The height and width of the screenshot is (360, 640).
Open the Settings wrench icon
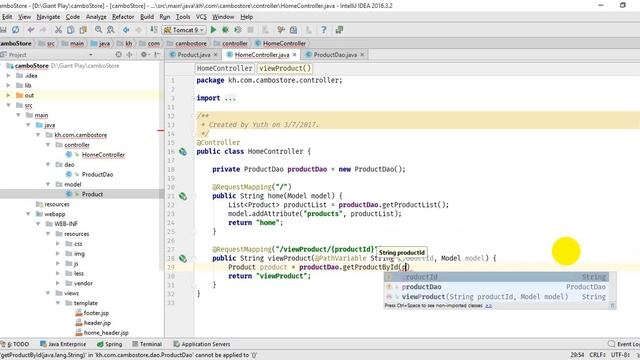pos(280,30)
